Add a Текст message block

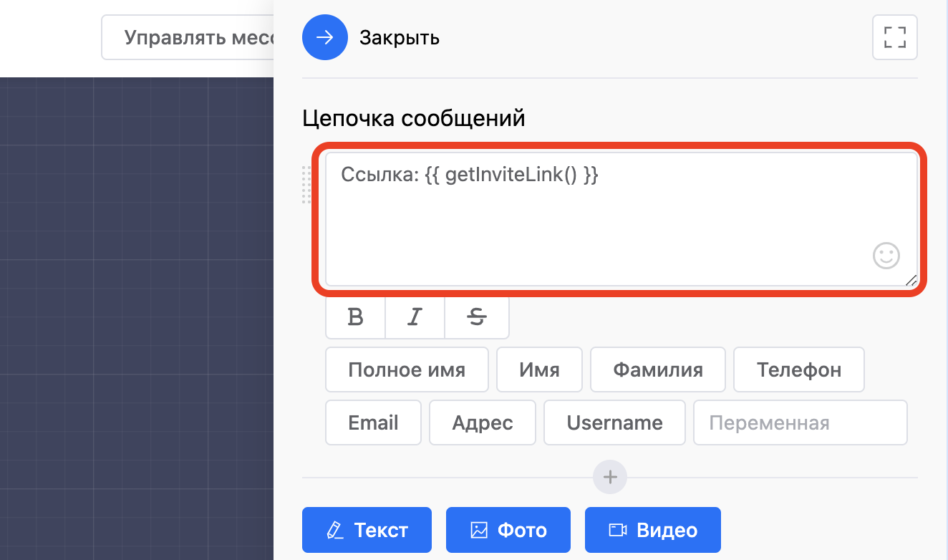(367, 530)
